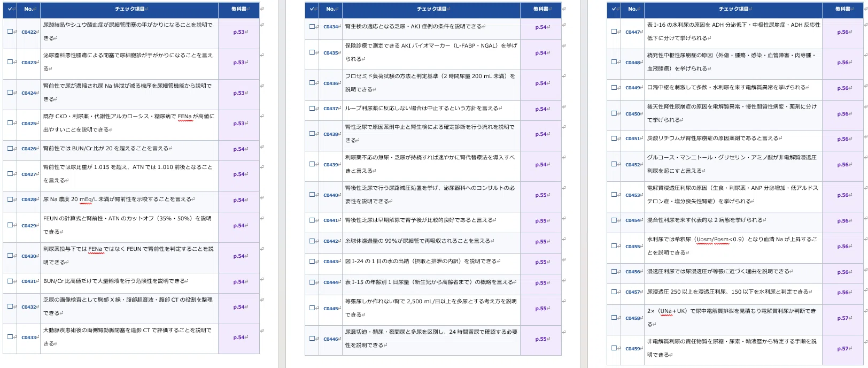Screen dimensions: 868x368
Task: Click the item number C0445
Action: click(330, 309)
